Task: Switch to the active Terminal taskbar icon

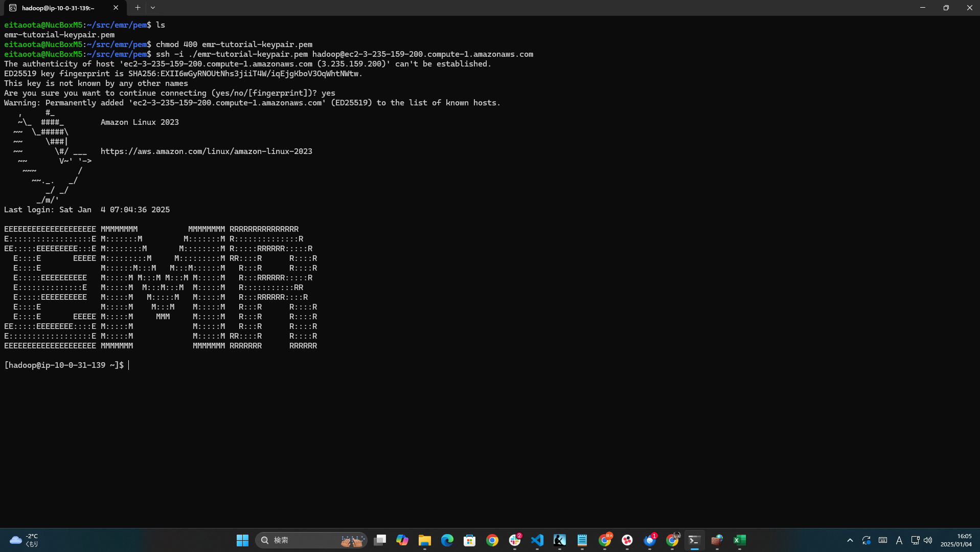Action: click(x=695, y=540)
